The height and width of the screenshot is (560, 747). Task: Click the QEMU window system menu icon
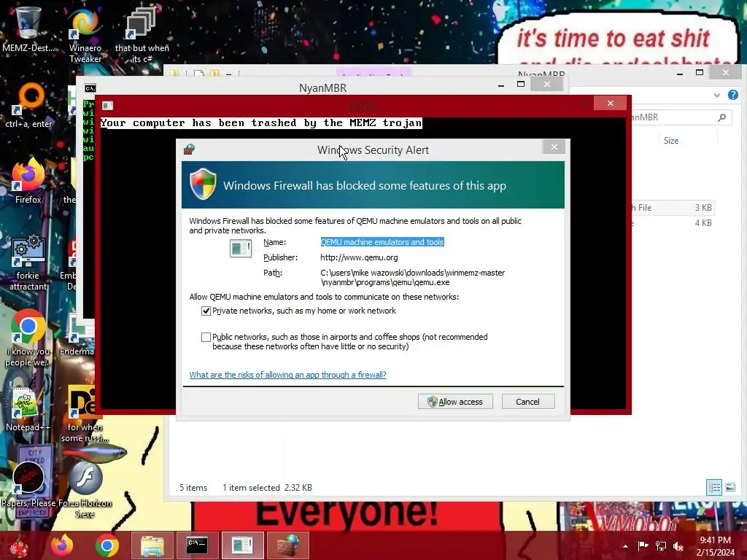pyautogui.click(x=108, y=105)
